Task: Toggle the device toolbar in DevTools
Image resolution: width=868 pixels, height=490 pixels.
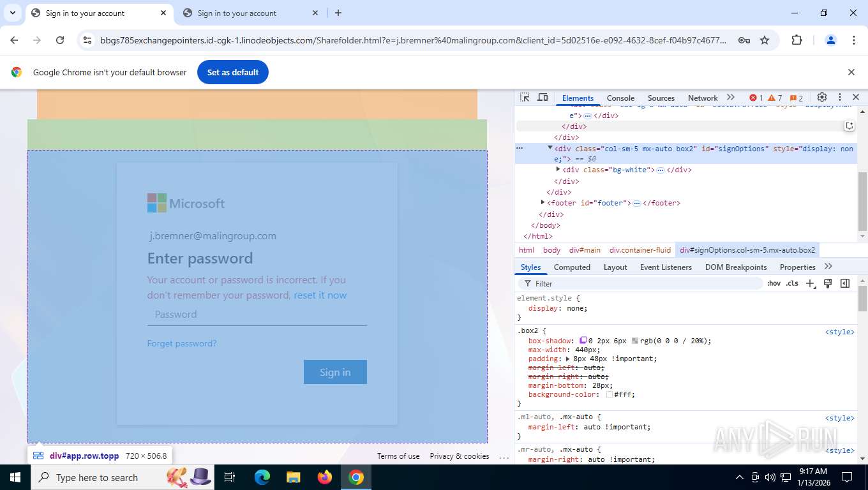Action: [542, 98]
